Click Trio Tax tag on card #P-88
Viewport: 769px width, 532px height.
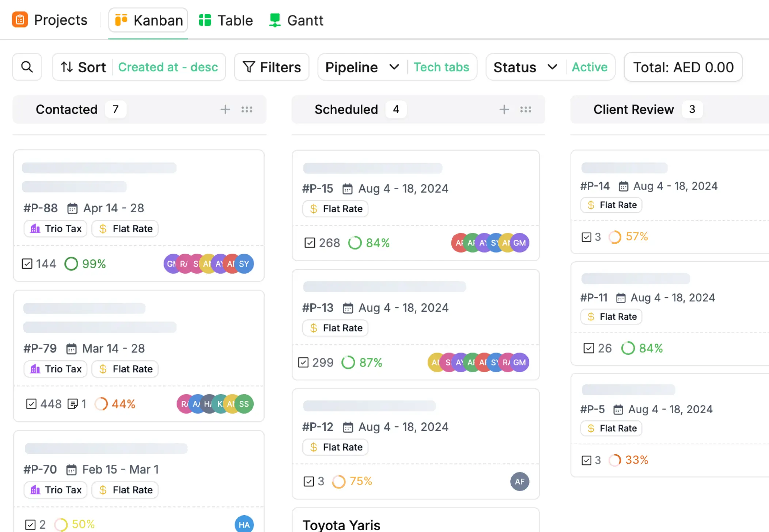pyautogui.click(x=56, y=229)
